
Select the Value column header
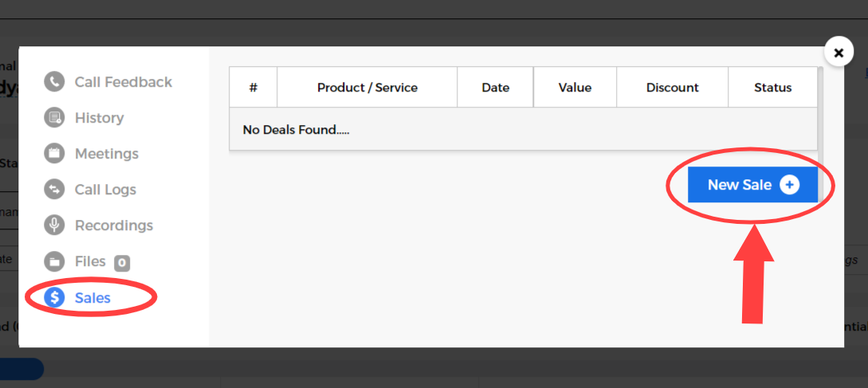tap(575, 88)
